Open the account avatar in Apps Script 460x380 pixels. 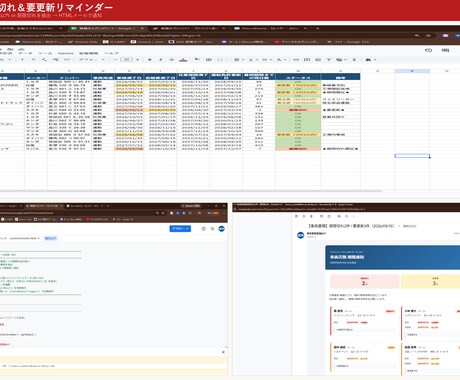tap(221, 229)
